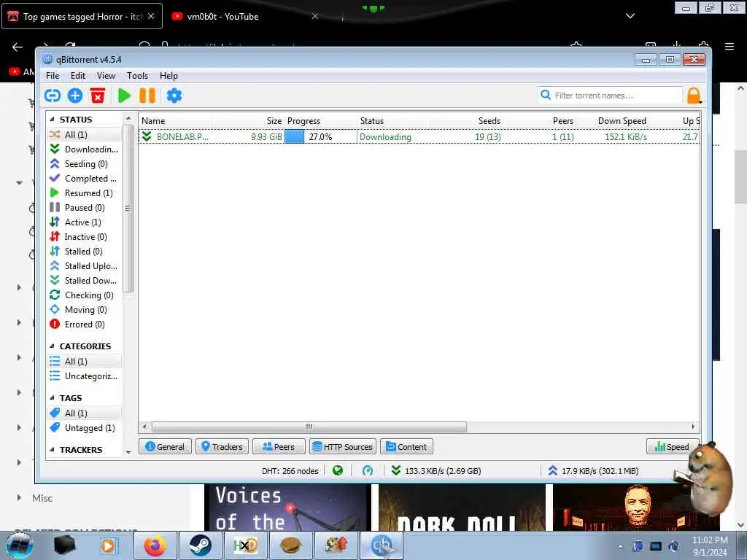Select the Checking (0) filter
Image resolution: width=747 pixels, height=560 pixels.
click(85, 295)
